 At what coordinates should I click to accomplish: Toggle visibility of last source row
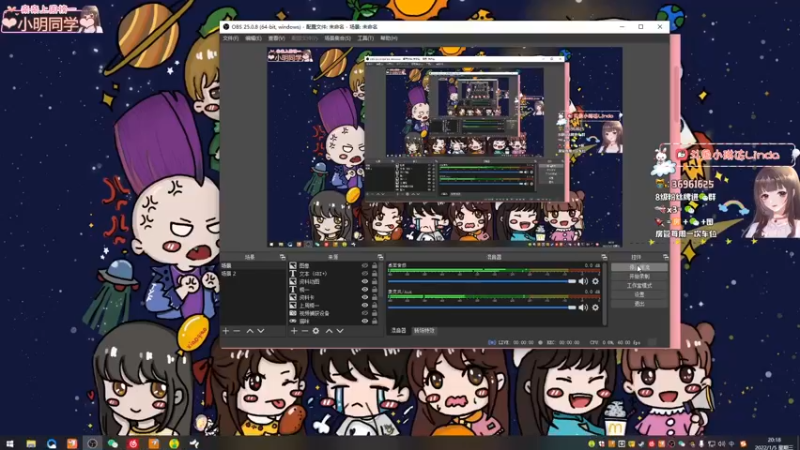365,321
